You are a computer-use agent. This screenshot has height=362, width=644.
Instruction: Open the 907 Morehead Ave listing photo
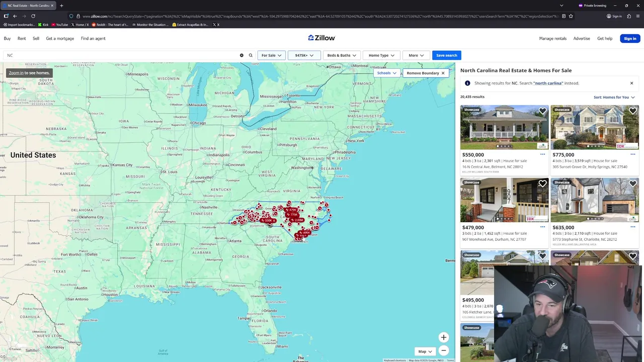504,200
